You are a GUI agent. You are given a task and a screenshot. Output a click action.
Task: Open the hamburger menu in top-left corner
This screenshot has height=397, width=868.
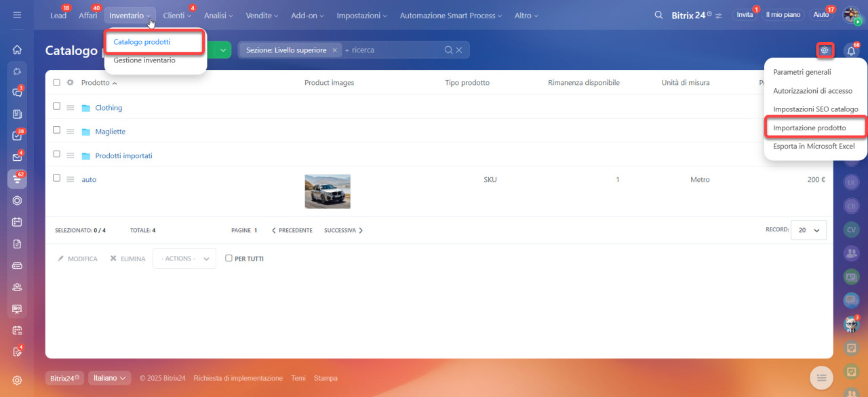point(17,15)
